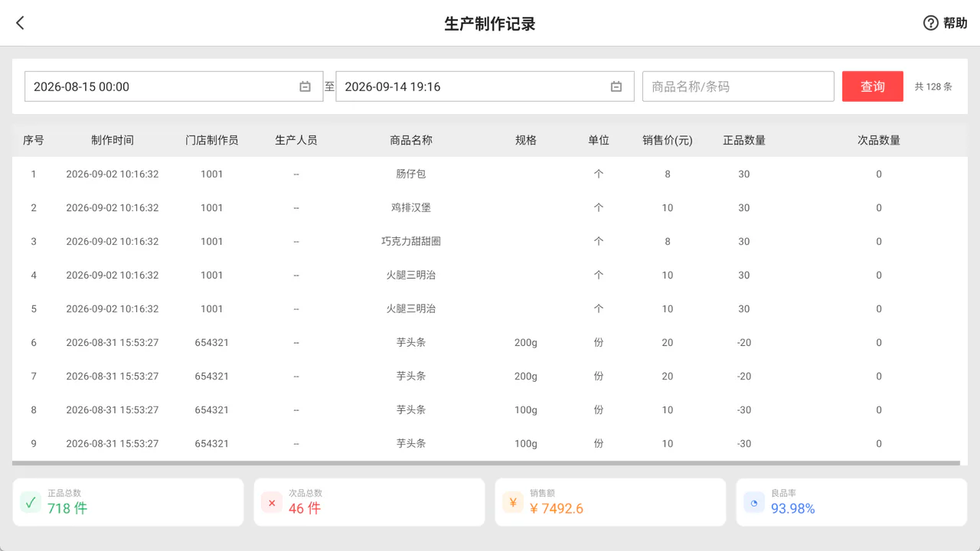Focus the 商品名称/条码 search field
Viewport: 980px width, 551px height.
[x=738, y=86]
